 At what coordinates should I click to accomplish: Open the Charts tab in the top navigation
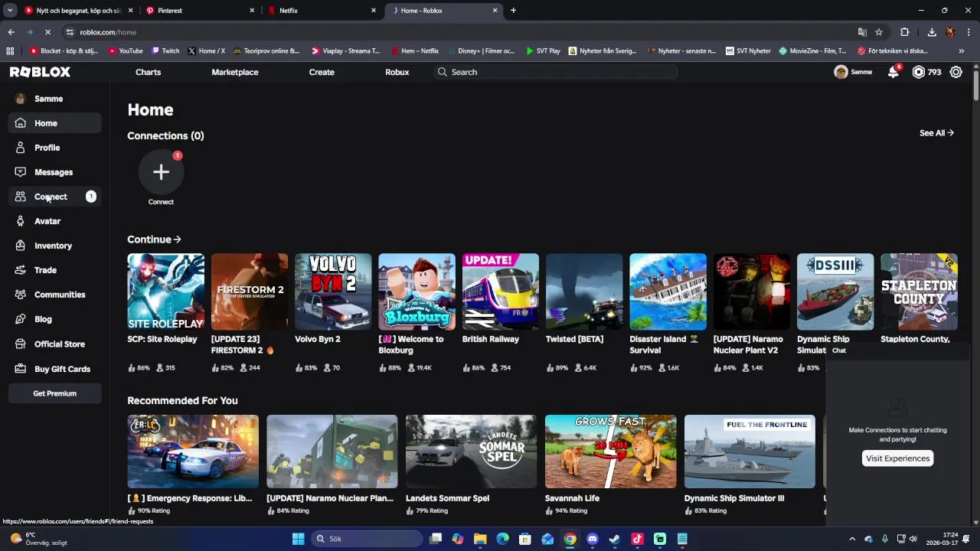click(x=148, y=72)
